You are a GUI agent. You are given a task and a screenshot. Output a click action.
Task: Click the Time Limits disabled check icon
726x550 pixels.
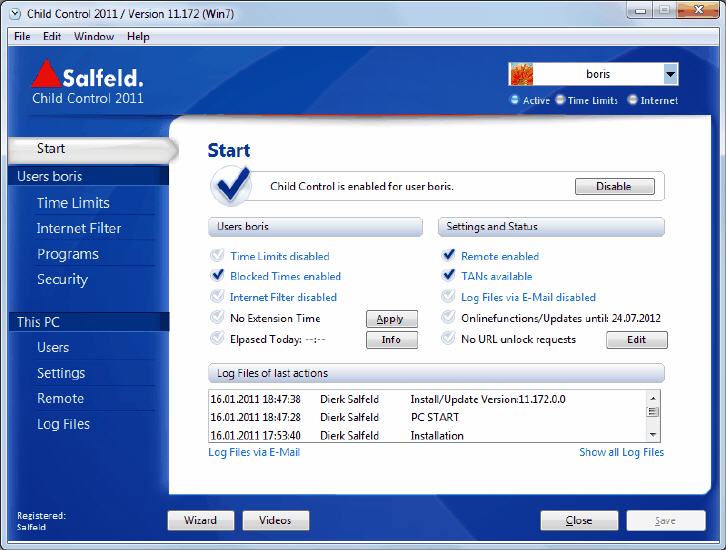[217, 255]
